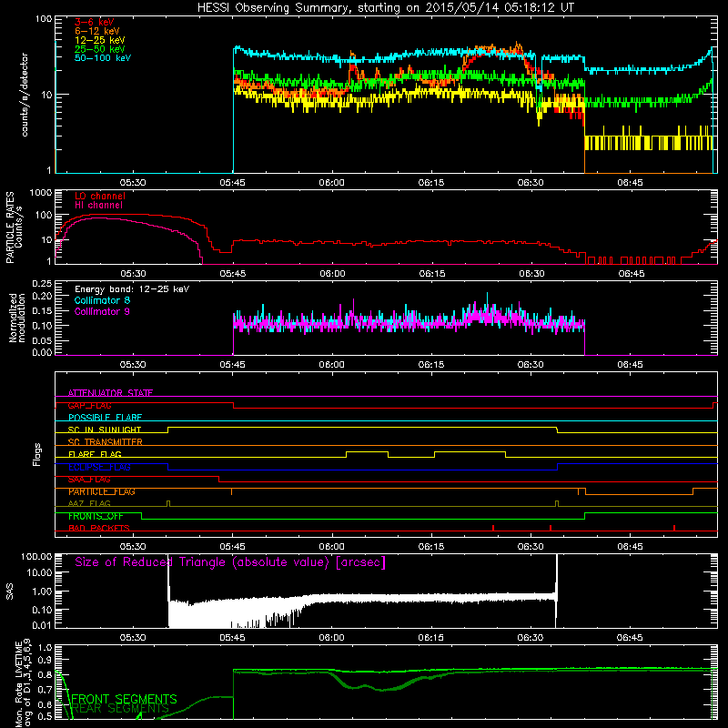This screenshot has height=728, width=728.
Task: Click the 'SAA_FLAG' label
Action: click(x=89, y=480)
